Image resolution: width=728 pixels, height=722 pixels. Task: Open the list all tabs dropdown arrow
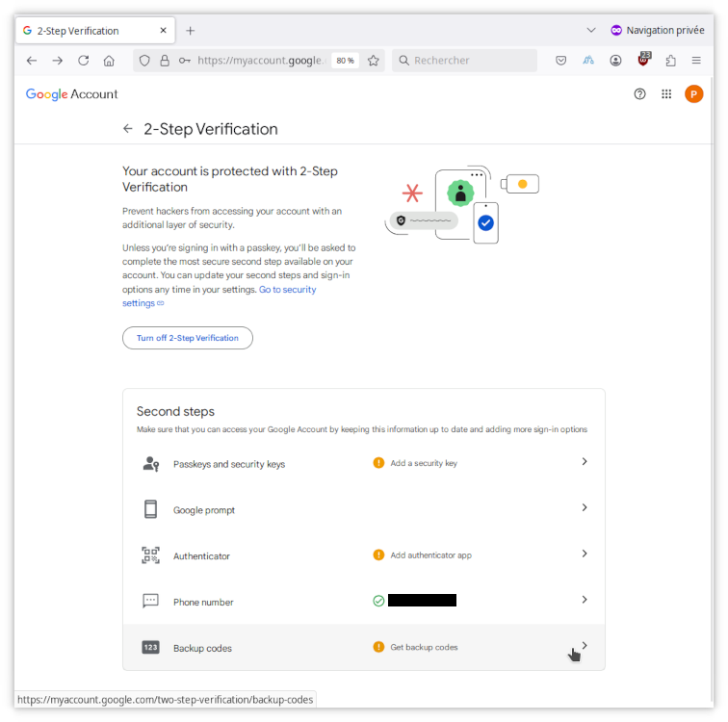(591, 30)
